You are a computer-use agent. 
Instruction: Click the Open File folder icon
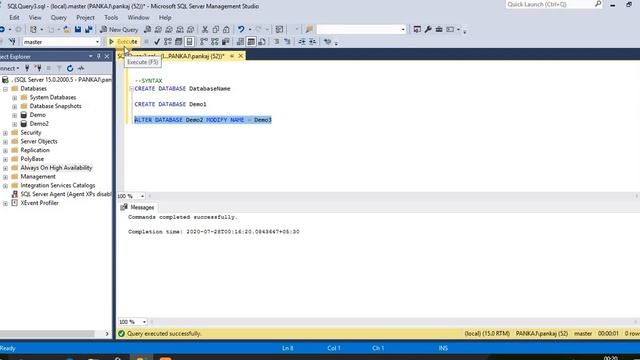point(67,29)
